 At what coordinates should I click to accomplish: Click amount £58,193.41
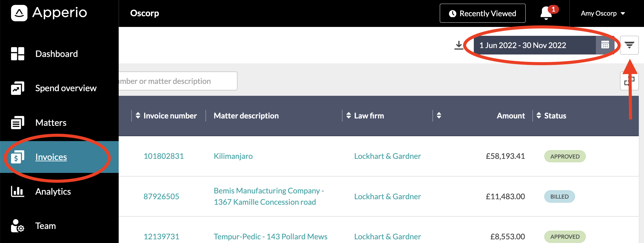[505, 156]
